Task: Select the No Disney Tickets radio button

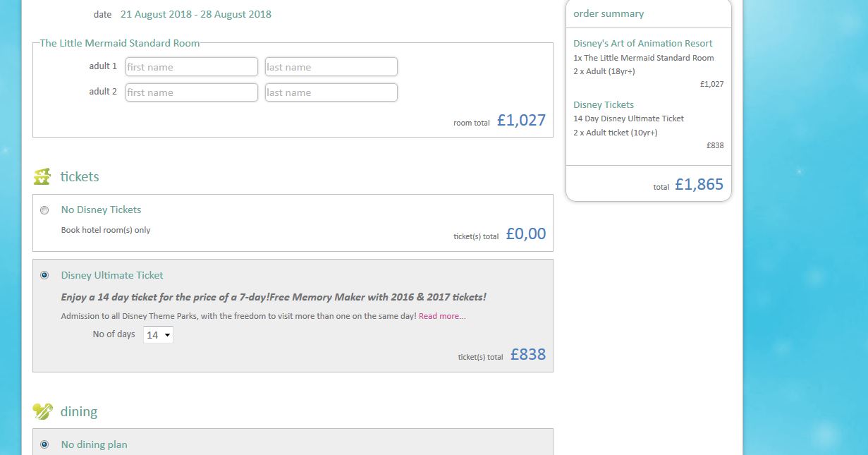Action: pos(44,210)
